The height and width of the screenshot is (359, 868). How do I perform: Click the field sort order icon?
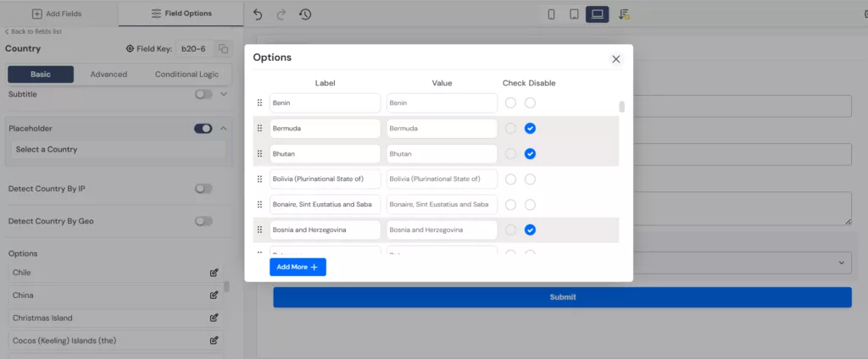[624, 14]
